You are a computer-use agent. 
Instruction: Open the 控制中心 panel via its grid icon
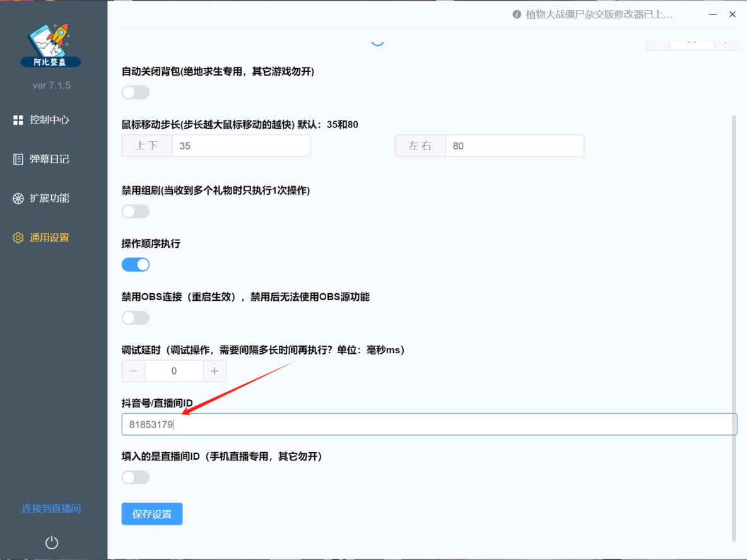pyautogui.click(x=18, y=120)
